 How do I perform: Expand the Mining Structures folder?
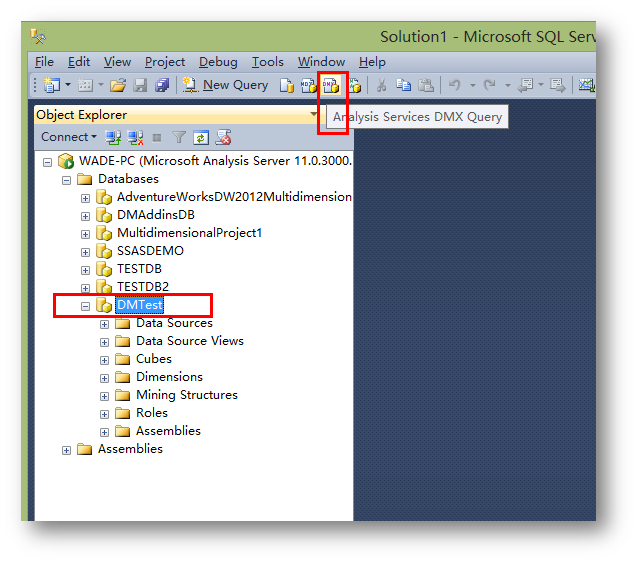click(x=105, y=396)
